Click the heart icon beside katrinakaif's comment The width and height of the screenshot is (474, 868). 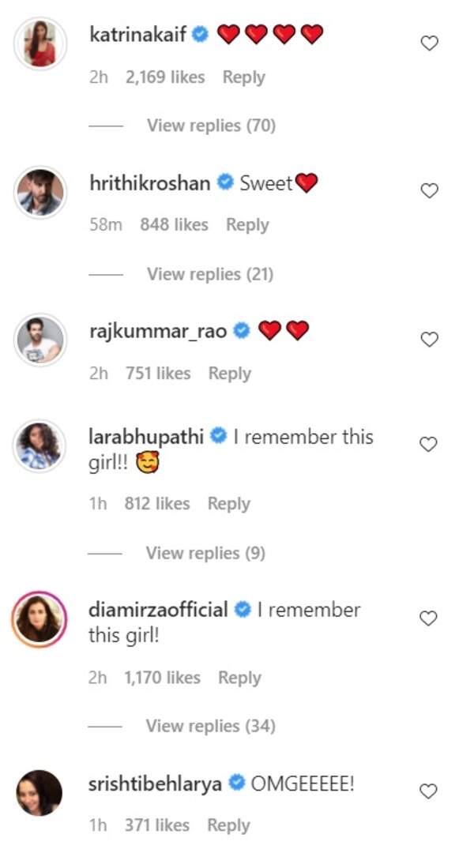[x=429, y=43]
